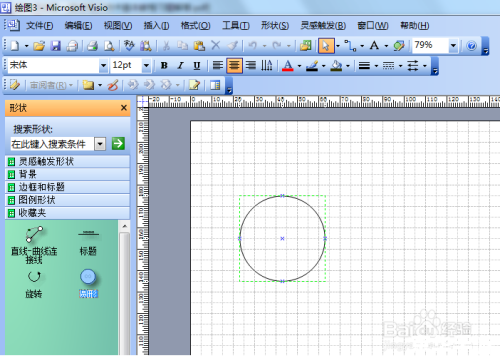500x363 pixels.
Task: Toggle align left
Action: pyautogui.click(x=218, y=65)
